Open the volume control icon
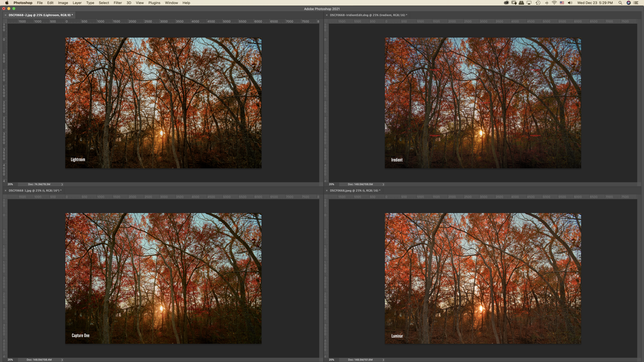This screenshot has height=362, width=644. coord(570,3)
